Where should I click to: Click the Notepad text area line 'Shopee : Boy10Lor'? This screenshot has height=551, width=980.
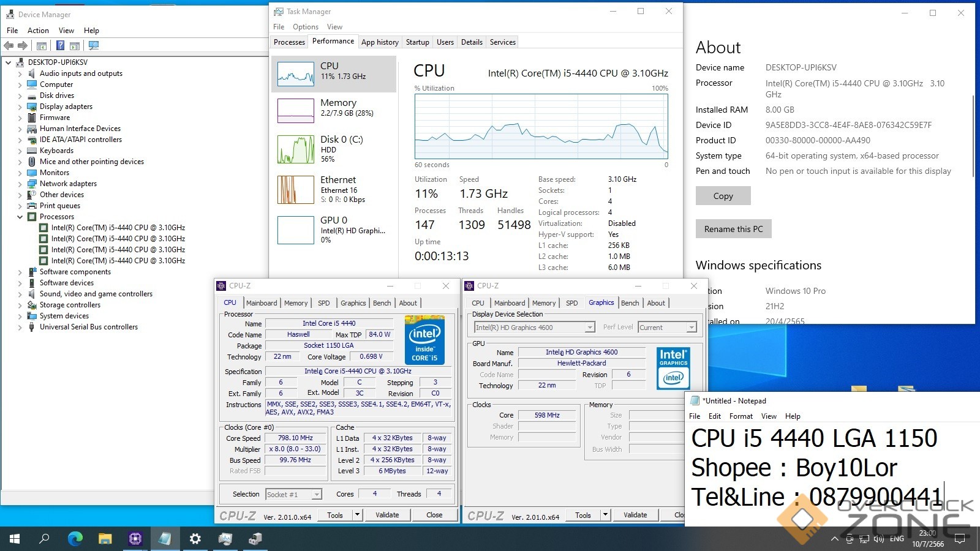pos(794,468)
